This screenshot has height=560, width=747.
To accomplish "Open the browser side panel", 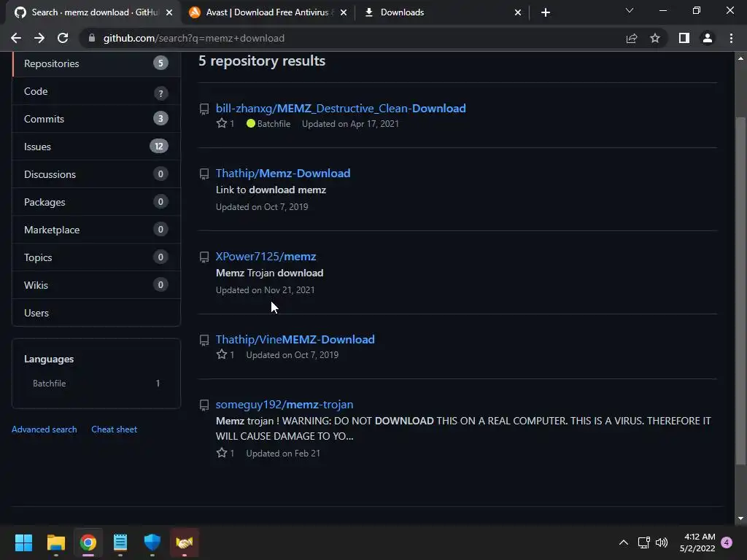I will [684, 38].
